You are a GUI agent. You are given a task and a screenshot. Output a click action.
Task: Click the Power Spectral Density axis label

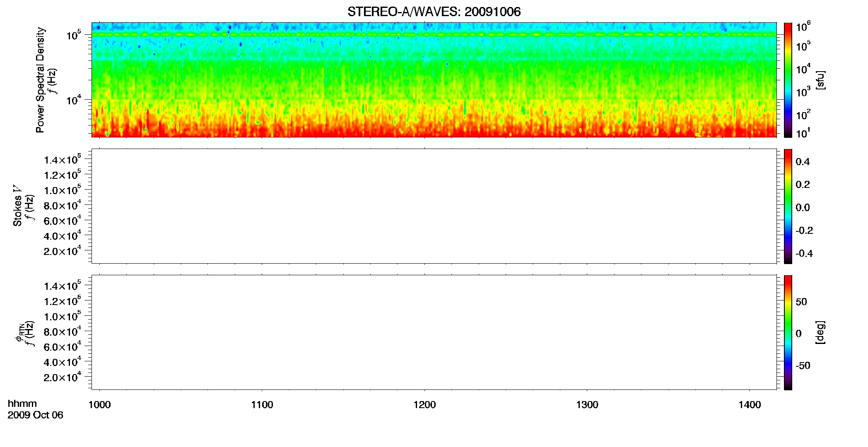[x=40, y=80]
